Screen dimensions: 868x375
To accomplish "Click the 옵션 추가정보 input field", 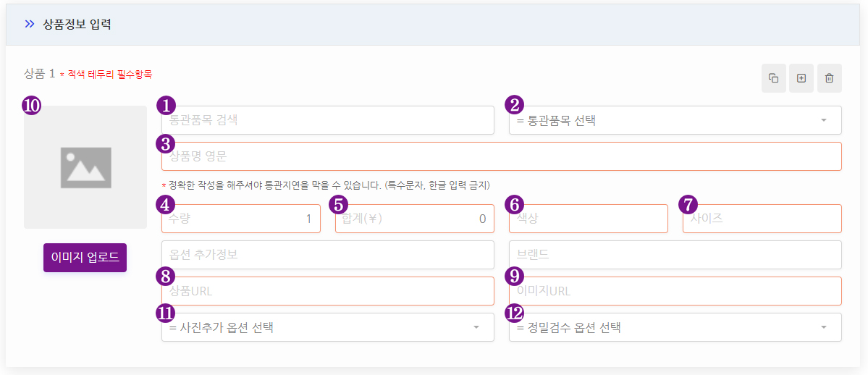I will pyautogui.click(x=328, y=255).
